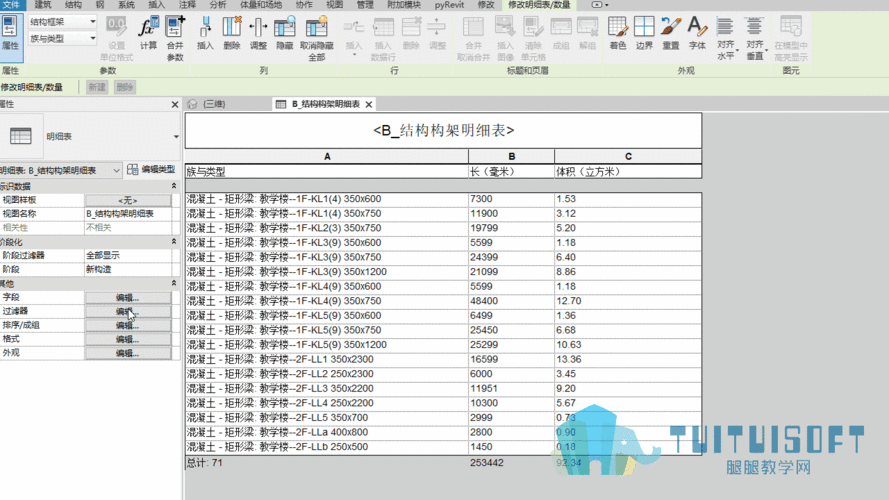This screenshot has width=889, height=500.
Task: Open the 族与类型 parameter dropdown
Action: click(61, 38)
